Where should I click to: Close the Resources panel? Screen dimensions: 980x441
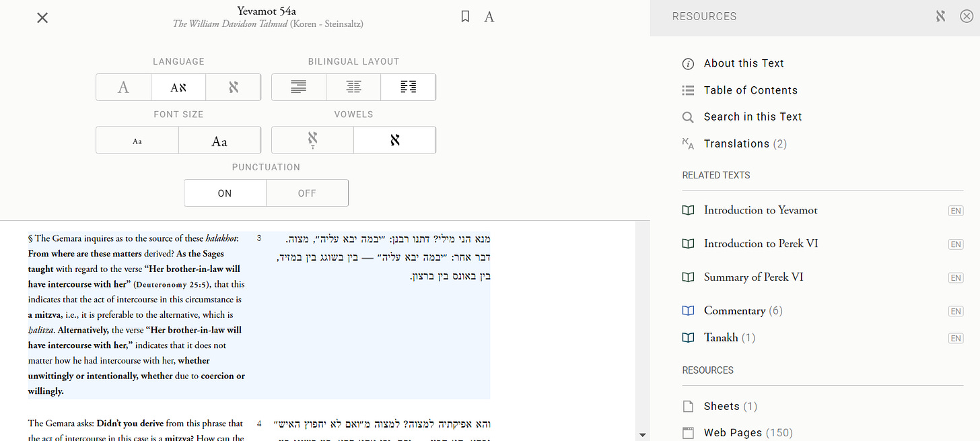[x=966, y=16]
